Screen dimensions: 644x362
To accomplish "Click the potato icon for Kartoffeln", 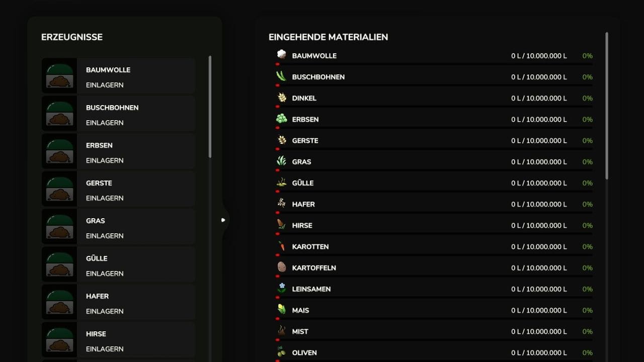I will (x=281, y=267).
